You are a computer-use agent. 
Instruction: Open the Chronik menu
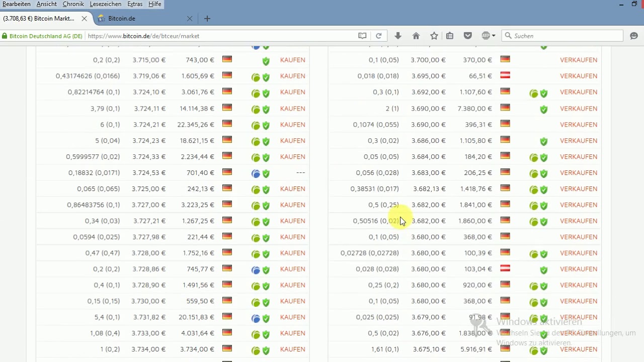tap(73, 4)
